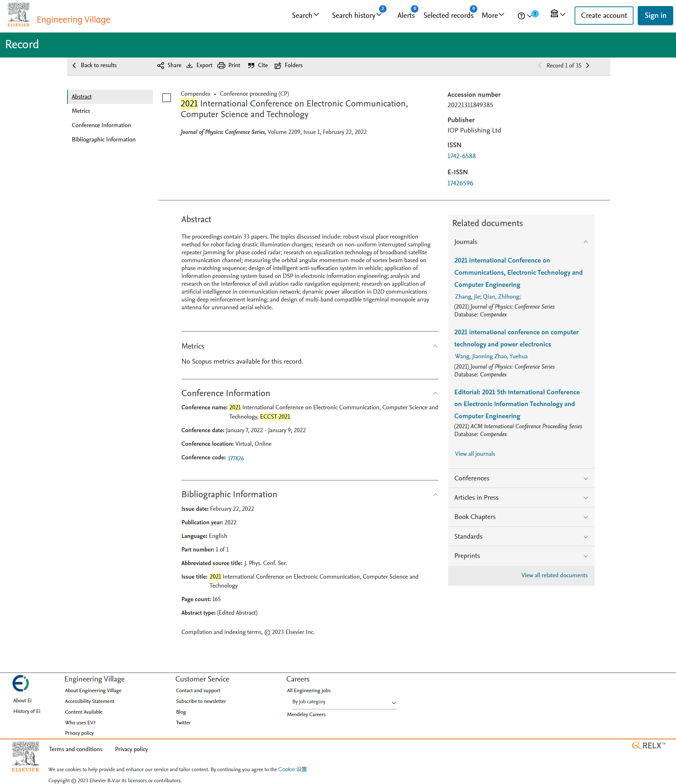Collapse the Conference Information section chevron

point(435,393)
